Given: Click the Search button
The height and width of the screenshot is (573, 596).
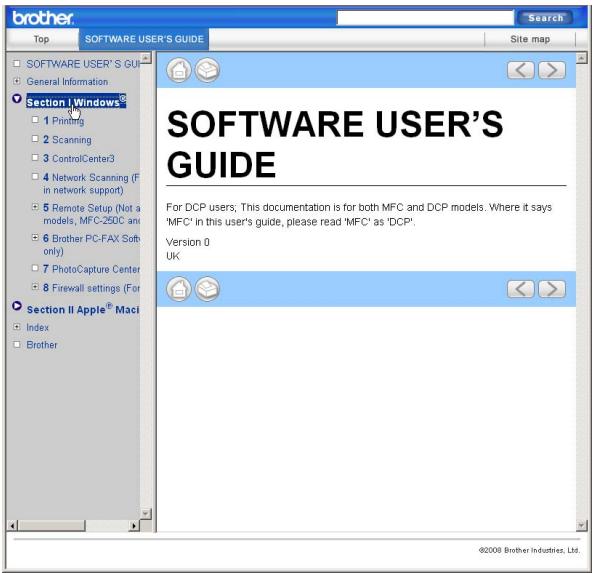Looking at the screenshot, I should [x=545, y=18].
